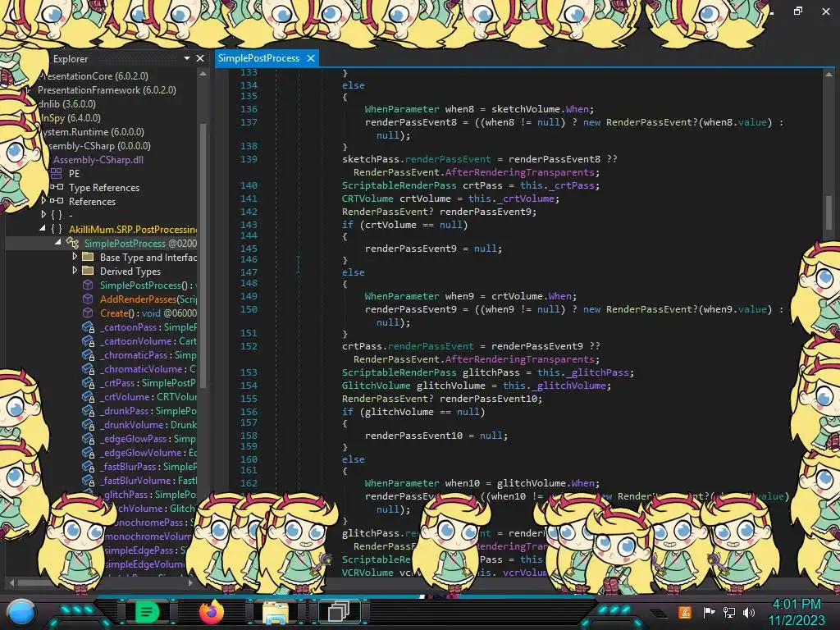Select dnlib (3.6.0.0) assembly

[67, 104]
